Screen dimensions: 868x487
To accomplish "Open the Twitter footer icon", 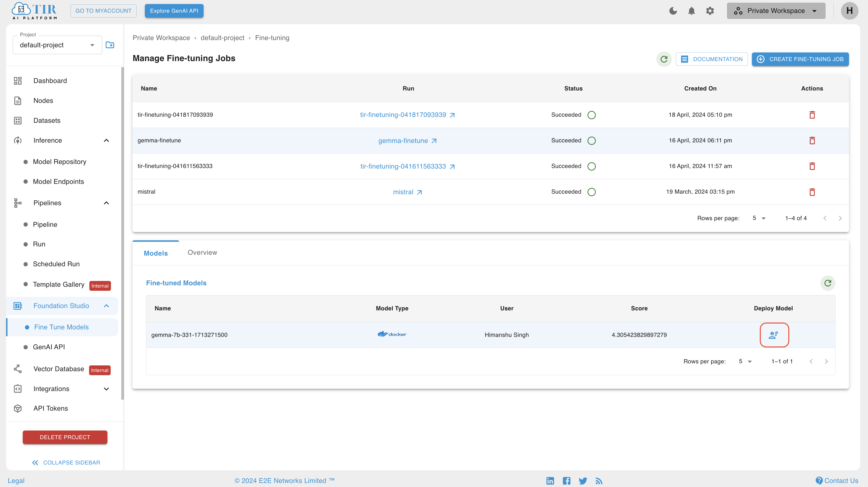I will [583, 481].
